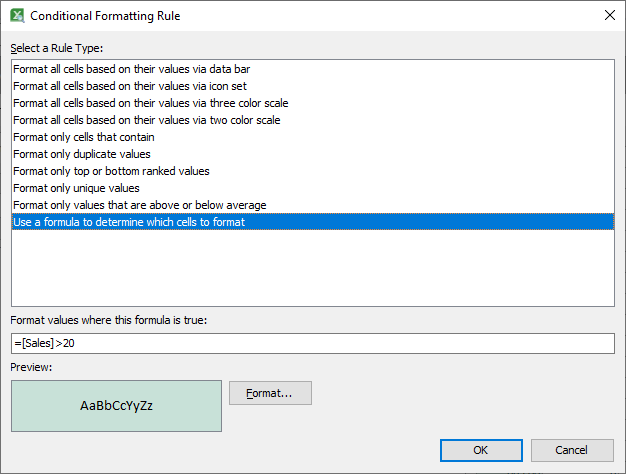This screenshot has height=474, width=626.
Task: Select 'Format only unique values'
Action: click(313, 188)
